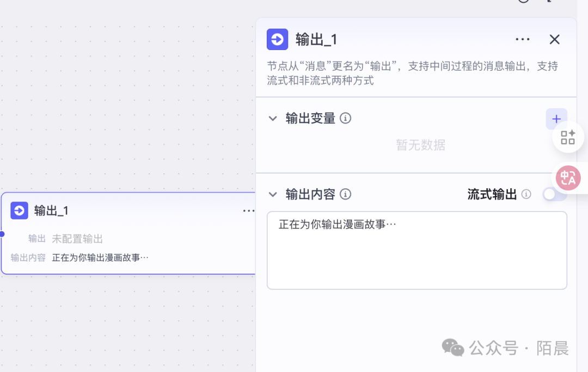
Task: Click the node's left connection port
Action: pyautogui.click(x=2, y=234)
